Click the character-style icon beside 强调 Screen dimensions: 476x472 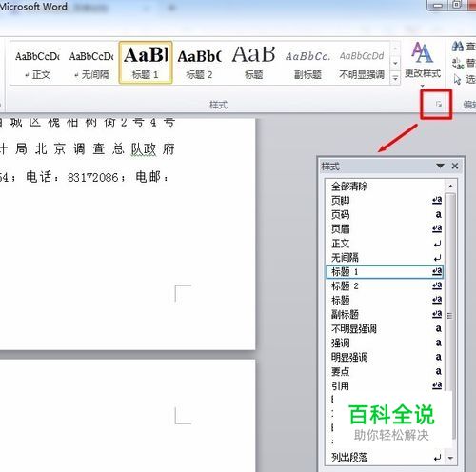438,343
